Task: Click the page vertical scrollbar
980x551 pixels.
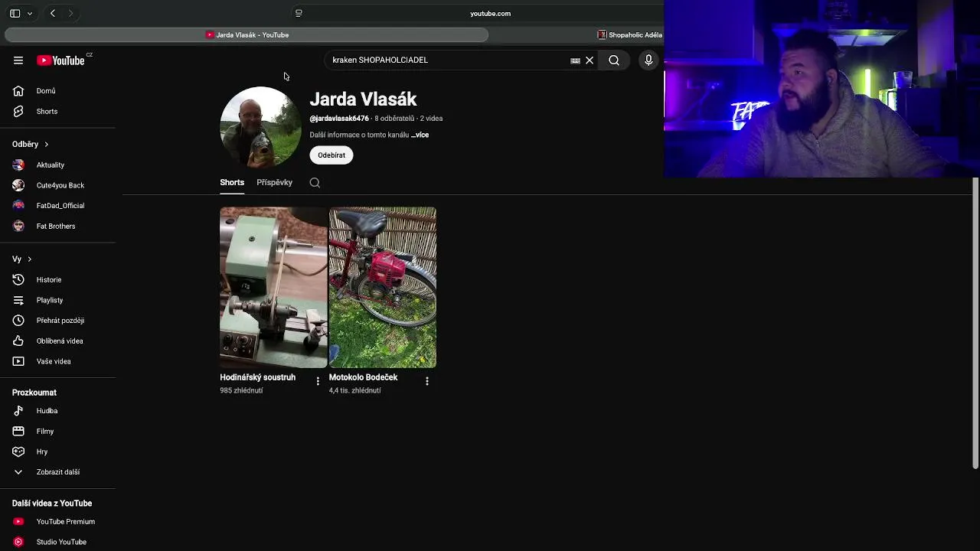Action: [975, 323]
